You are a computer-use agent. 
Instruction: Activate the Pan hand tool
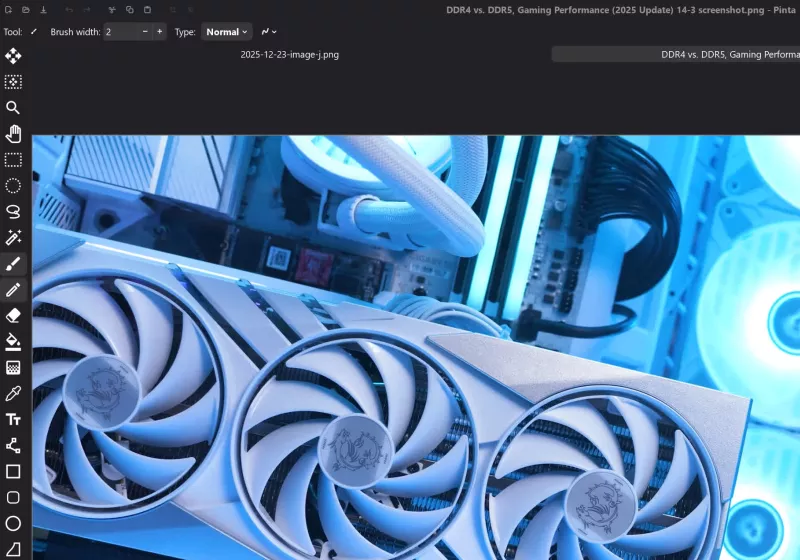(x=13, y=134)
